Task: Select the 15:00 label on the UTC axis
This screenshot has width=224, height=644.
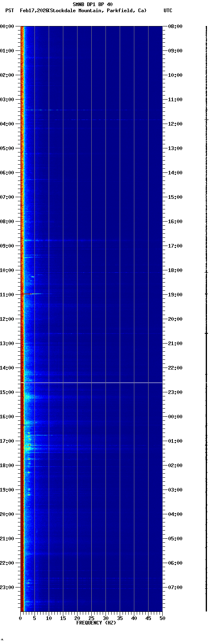Action: click(175, 197)
